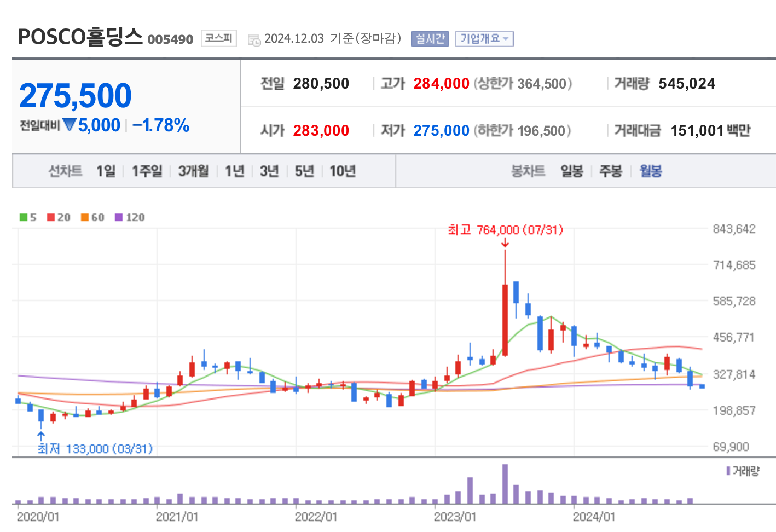Click the 고가 value 284,000
This screenshot has width=776, height=532.
pos(441,84)
